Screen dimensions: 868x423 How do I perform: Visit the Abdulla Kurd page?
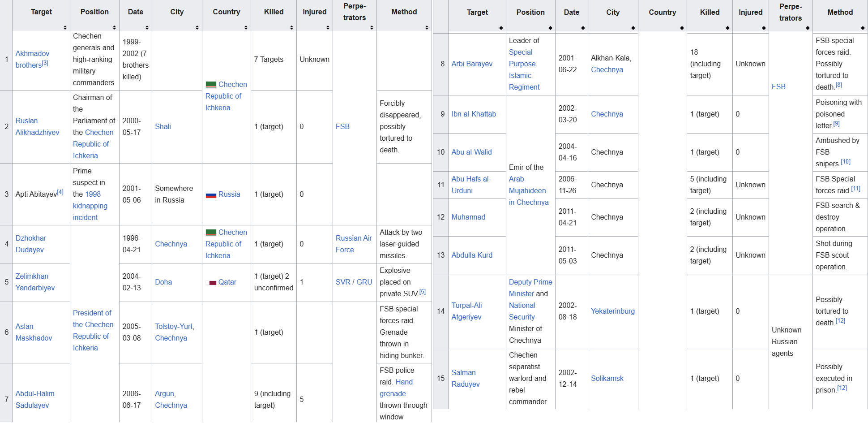(472, 255)
